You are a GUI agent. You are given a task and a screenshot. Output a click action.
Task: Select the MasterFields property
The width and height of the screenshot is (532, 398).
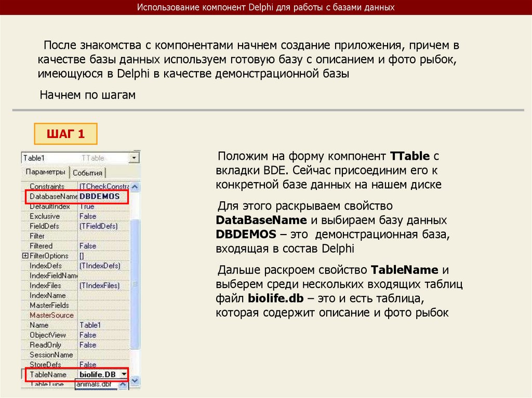click(x=49, y=305)
